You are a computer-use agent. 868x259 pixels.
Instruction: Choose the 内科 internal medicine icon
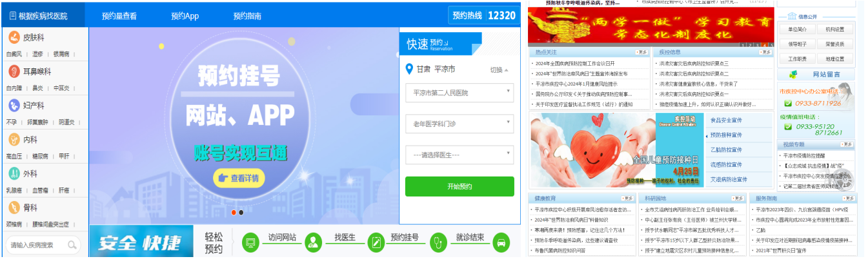(14, 139)
